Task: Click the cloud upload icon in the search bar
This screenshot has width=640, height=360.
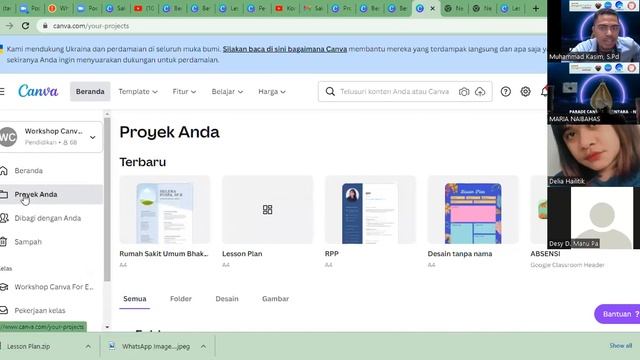Action: [x=480, y=92]
